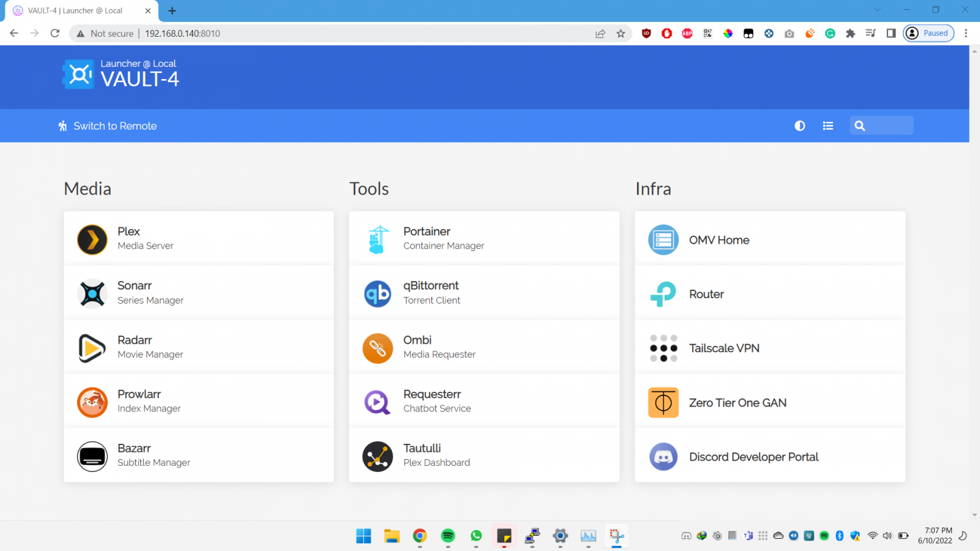Go back in browser history
The height and width of the screenshot is (551, 980).
point(14,33)
